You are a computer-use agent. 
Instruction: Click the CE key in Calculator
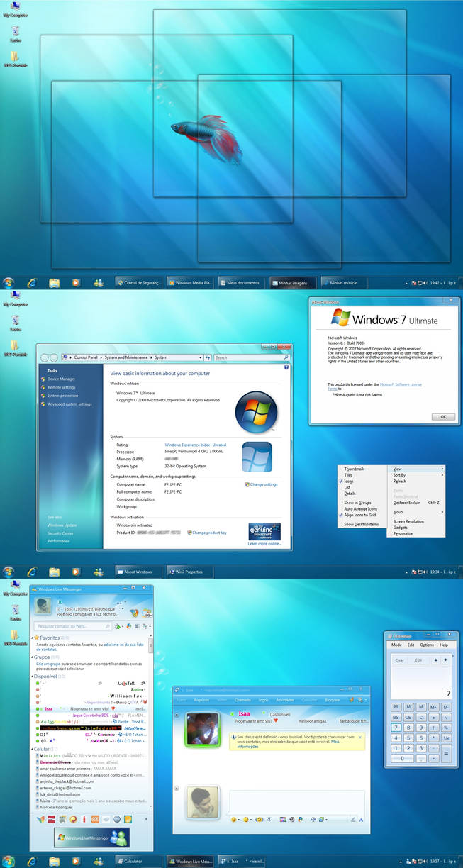click(x=408, y=717)
